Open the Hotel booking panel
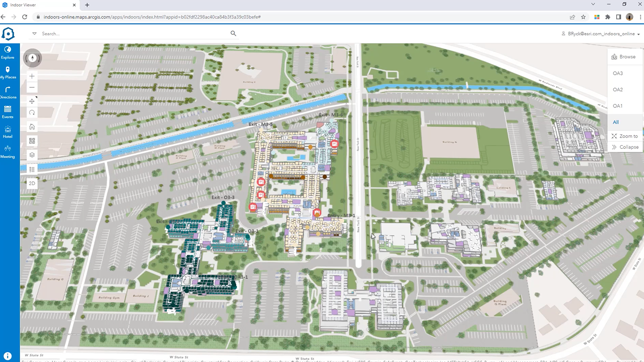This screenshot has height=362, width=644. pos(8,132)
